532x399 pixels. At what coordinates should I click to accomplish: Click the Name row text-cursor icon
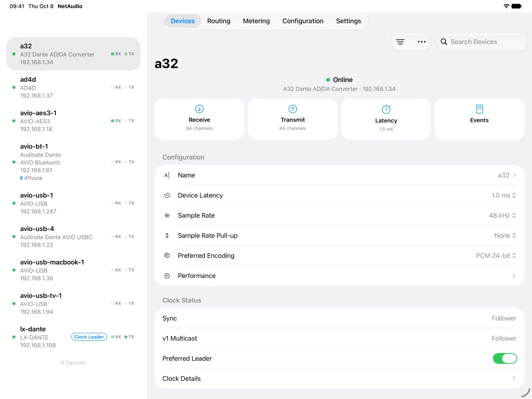pyautogui.click(x=167, y=175)
